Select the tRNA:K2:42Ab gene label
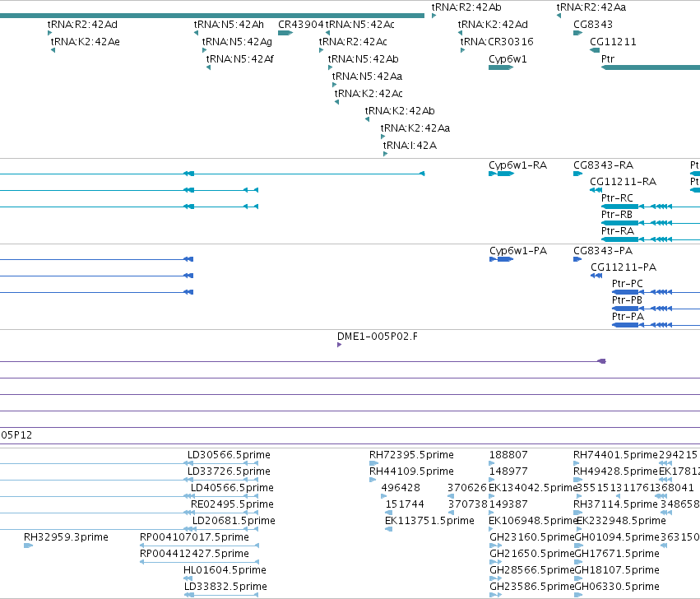Screen dimensions: 700x599 coord(400,111)
